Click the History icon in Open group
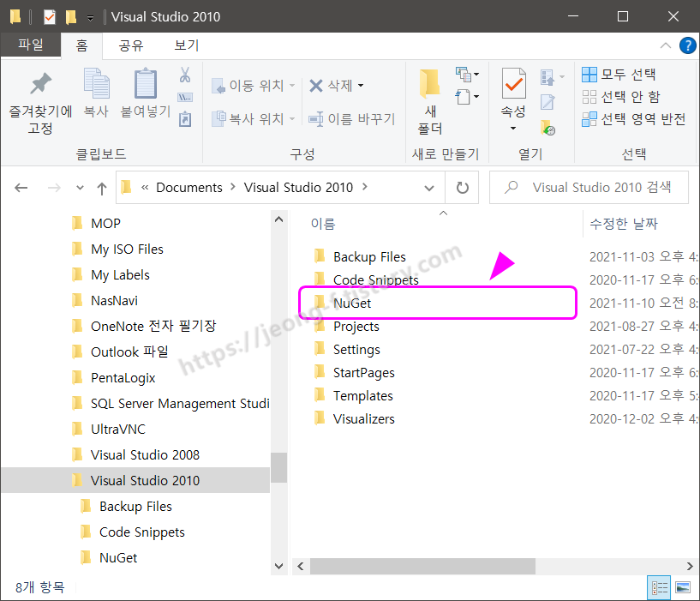The width and height of the screenshot is (700, 601). (547, 128)
